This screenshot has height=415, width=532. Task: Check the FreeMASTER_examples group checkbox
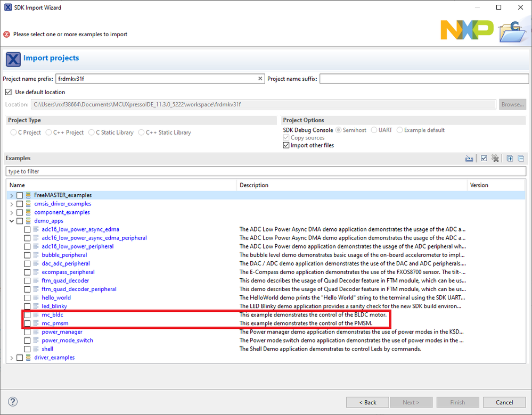(20, 195)
